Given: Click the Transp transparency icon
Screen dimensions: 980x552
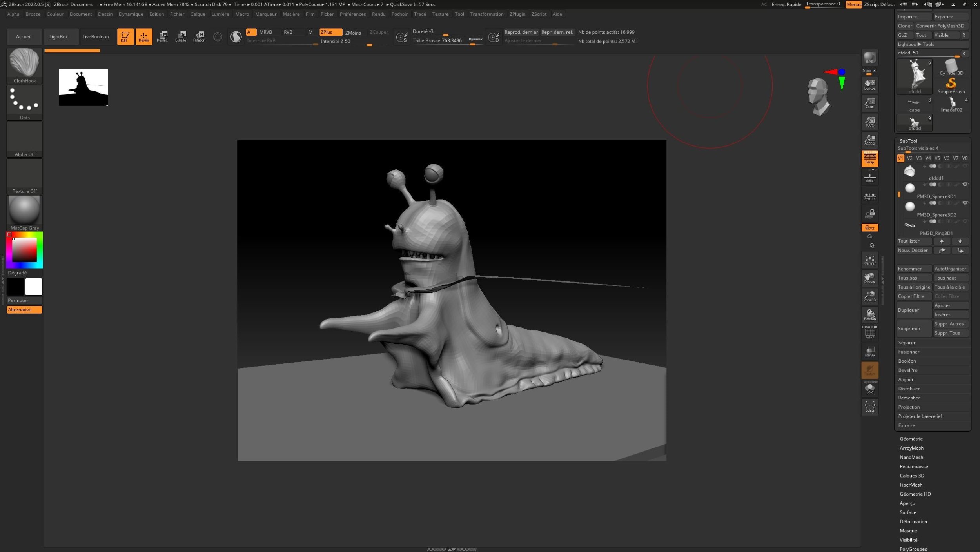Looking at the screenshot, I should click(x=869, y=352).
